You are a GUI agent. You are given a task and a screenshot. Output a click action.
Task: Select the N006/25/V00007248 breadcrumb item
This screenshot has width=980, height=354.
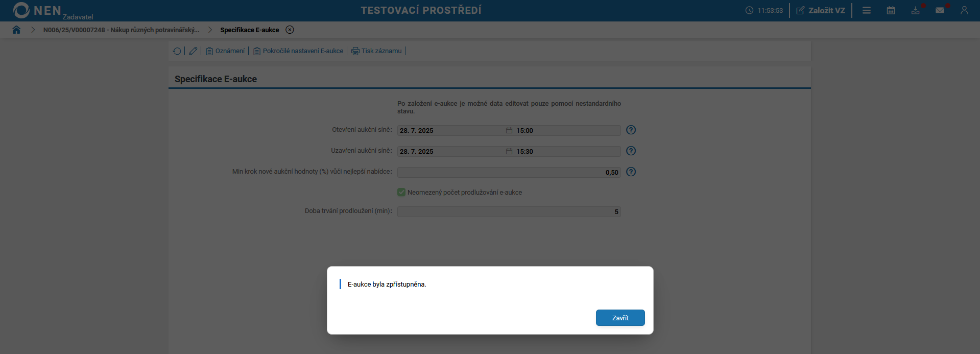(x=121, y=30)
